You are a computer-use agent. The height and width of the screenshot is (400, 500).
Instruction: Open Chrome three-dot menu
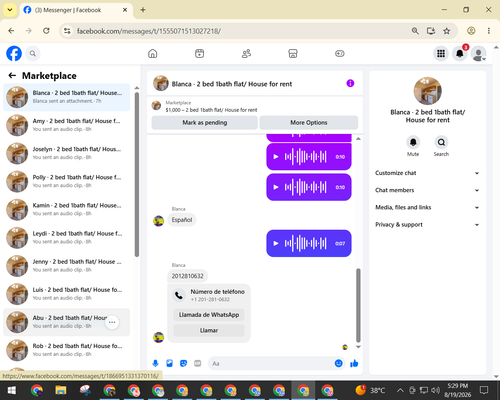point(489,31)
